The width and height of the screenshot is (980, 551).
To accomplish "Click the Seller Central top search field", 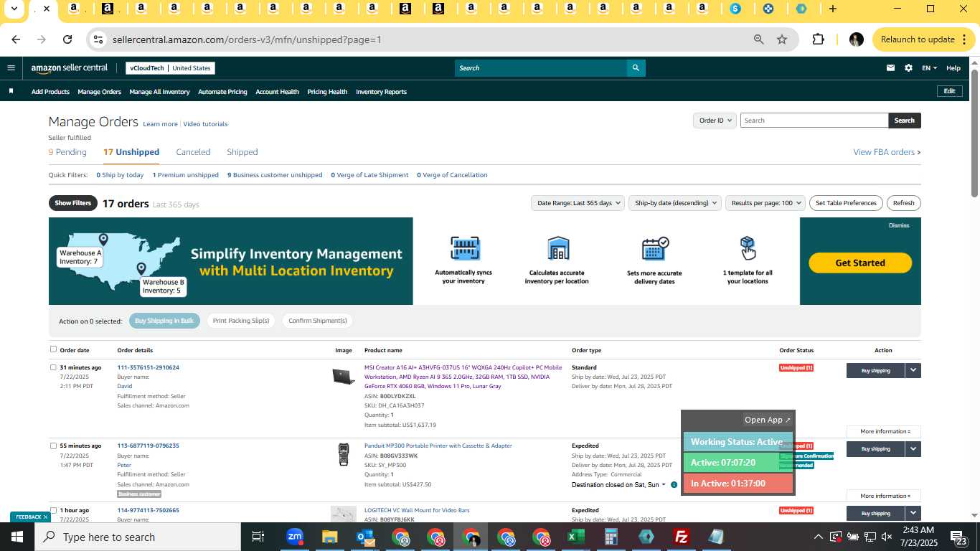I will pyautogui.click(x=540, y=68).
